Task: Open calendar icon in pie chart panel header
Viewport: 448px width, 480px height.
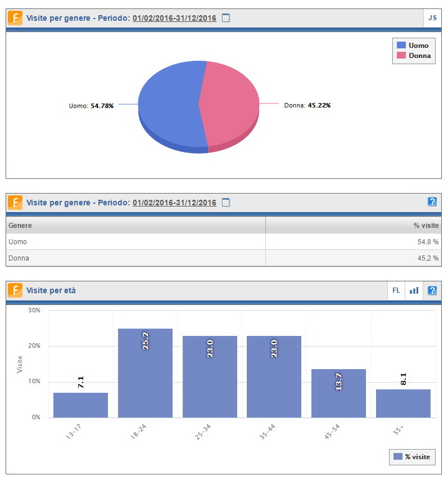Action: 225,18
